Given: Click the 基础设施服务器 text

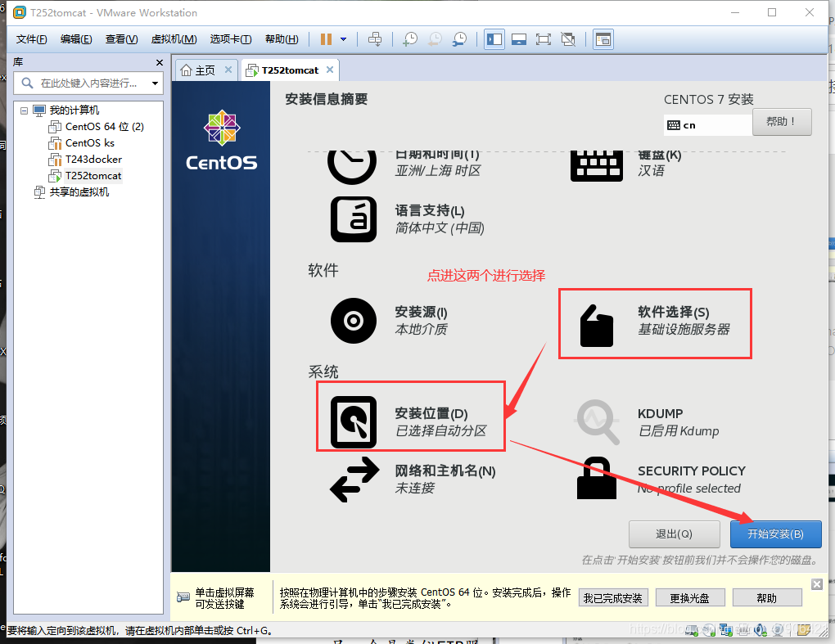Looking at the screenshot, I should coord(684,330).
